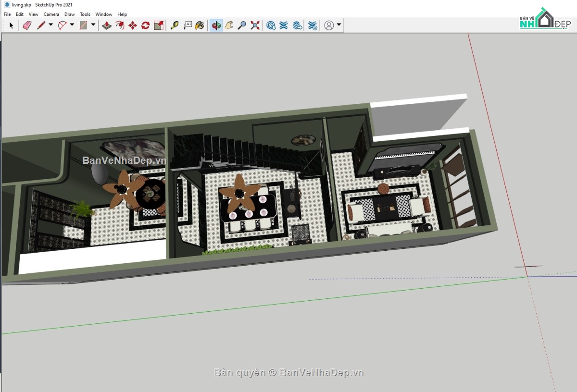Viewport: 577px width, 392px height.
Task: Pick the Move tool
Action: click(132, 25)
